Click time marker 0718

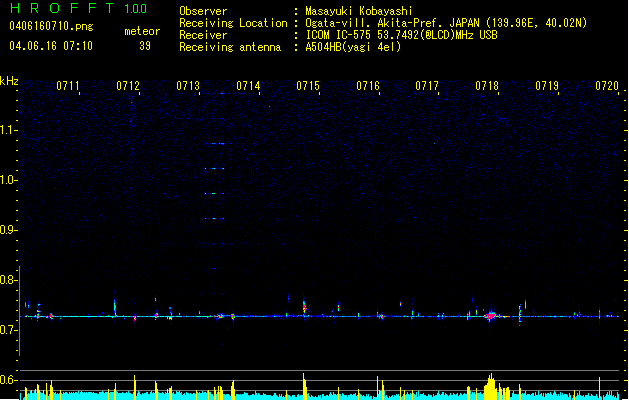click(487, 86)
